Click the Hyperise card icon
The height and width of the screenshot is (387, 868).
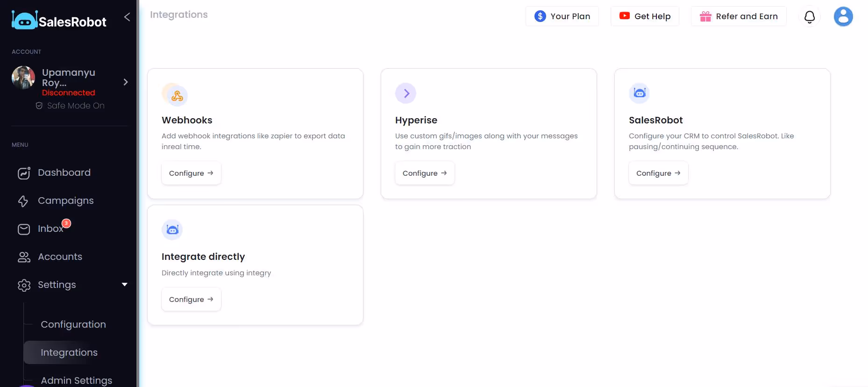[406, 93]
